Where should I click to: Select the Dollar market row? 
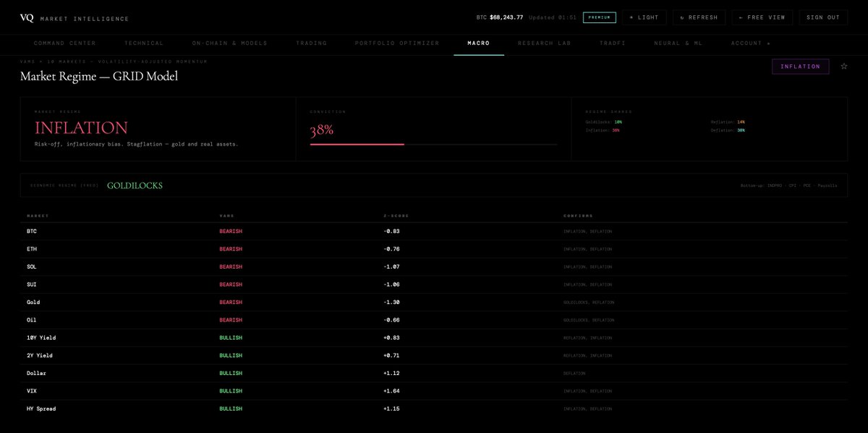(434, 373)
